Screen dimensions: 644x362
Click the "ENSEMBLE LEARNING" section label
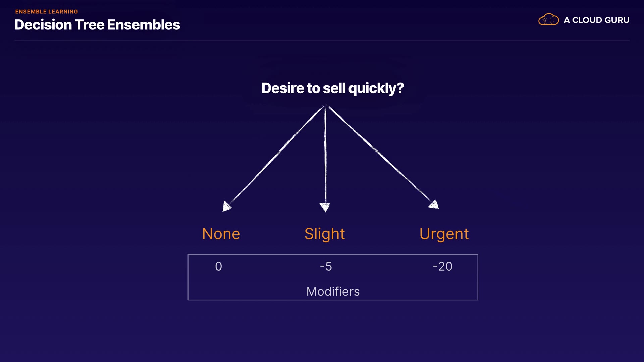[47, 12]
